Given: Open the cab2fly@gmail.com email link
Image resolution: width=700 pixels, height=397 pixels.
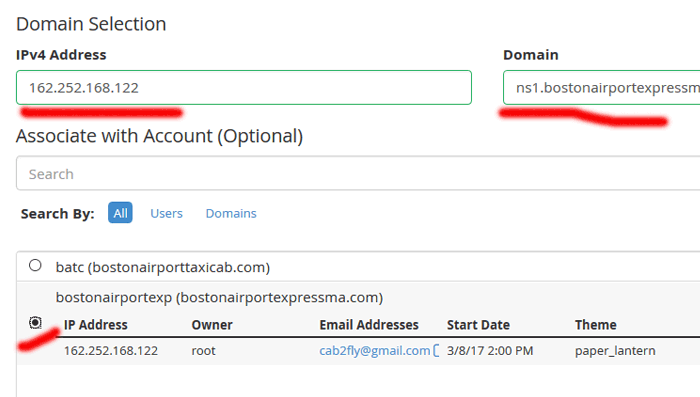Looking at the screenshot, I should click(x=375, y=351).
